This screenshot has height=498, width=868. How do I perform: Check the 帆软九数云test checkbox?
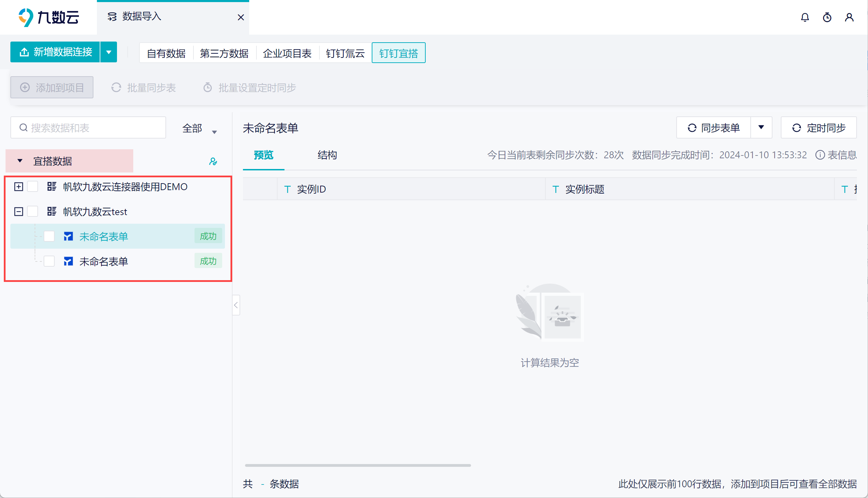33,211
